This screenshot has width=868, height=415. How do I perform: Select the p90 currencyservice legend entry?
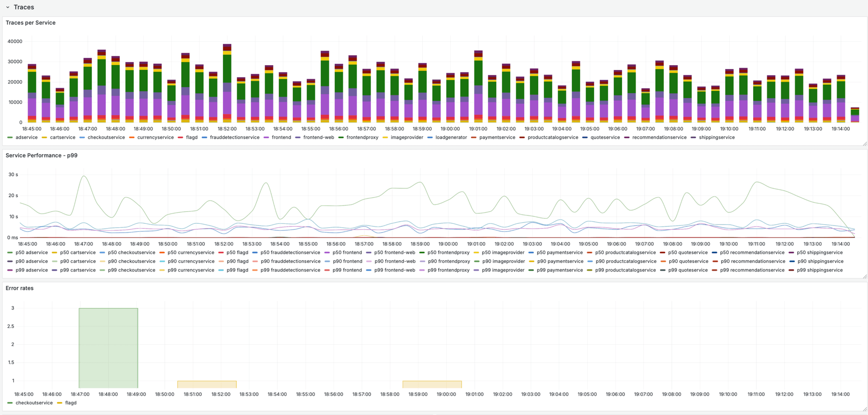[191, 261]
